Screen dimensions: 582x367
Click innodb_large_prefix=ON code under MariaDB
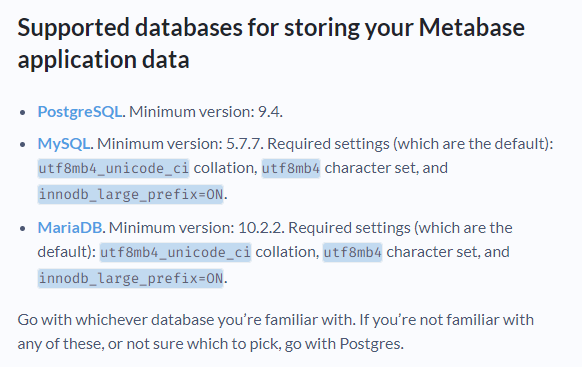131,278
